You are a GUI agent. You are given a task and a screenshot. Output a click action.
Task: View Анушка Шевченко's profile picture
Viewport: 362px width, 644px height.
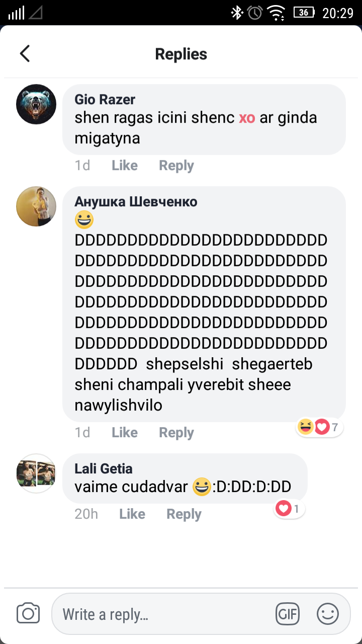coord(36,206)
